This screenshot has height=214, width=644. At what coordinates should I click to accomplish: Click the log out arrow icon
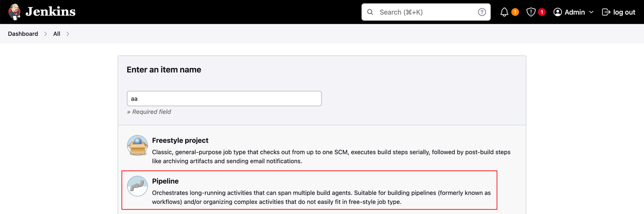click(606, 12)
